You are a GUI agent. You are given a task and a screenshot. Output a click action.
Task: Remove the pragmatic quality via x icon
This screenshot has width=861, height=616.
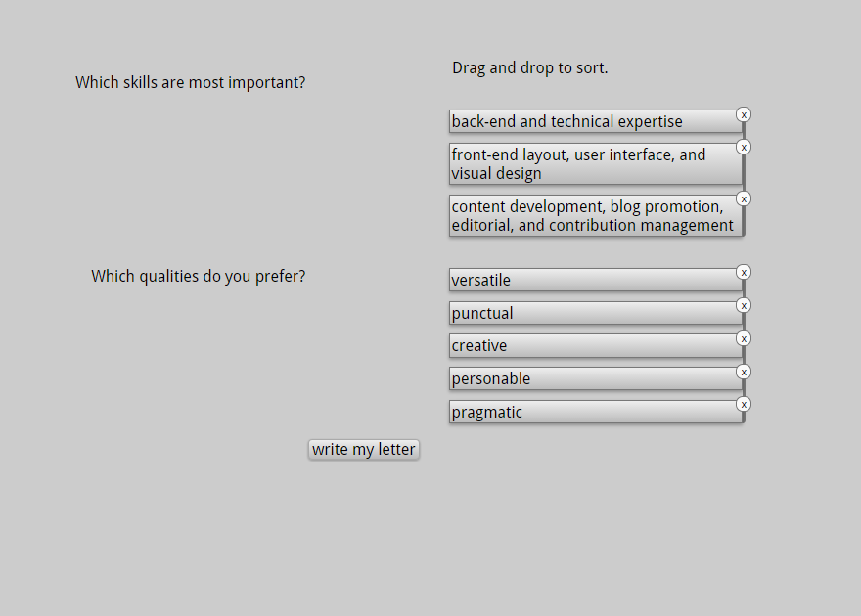[x=744, y=404]
